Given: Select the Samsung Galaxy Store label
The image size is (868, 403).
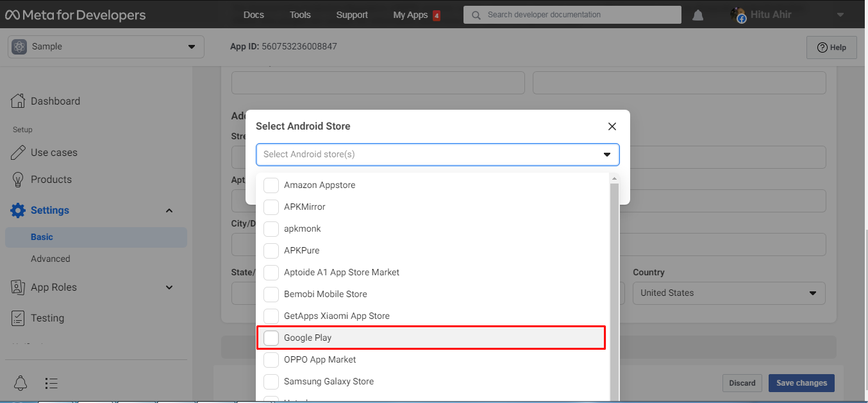Looking at the screenshot, I should [329, 382].
